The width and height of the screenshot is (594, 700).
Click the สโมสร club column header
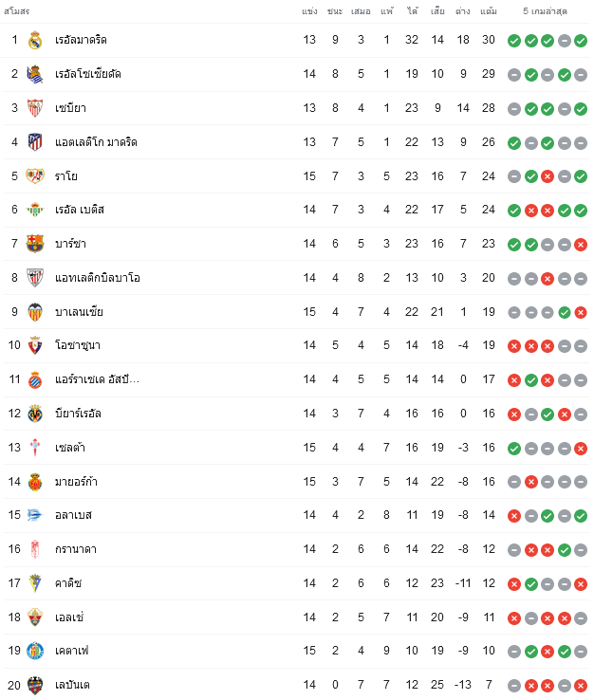coord(16,11)
